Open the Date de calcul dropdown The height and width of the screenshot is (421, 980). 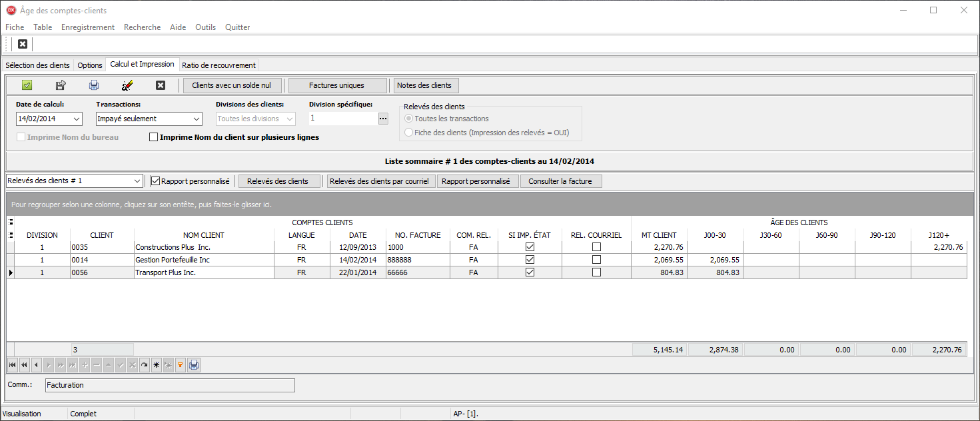(x=76, y=119)
